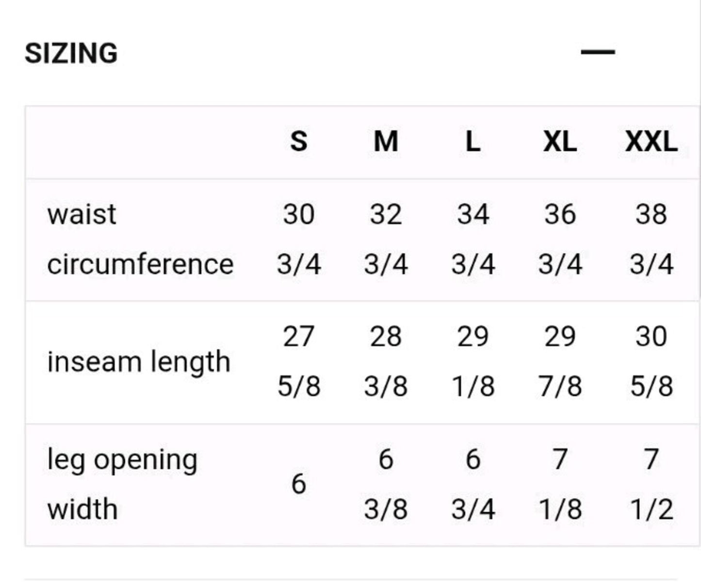Click the waist circumference row label
The width and height of the screenshot is (701, 588).
140,239
